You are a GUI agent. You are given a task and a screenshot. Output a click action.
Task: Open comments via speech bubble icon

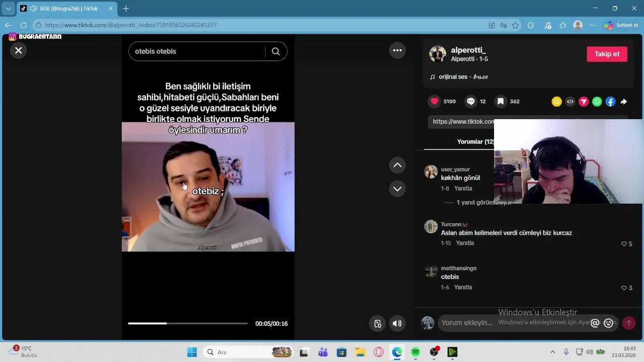(470, 101)
